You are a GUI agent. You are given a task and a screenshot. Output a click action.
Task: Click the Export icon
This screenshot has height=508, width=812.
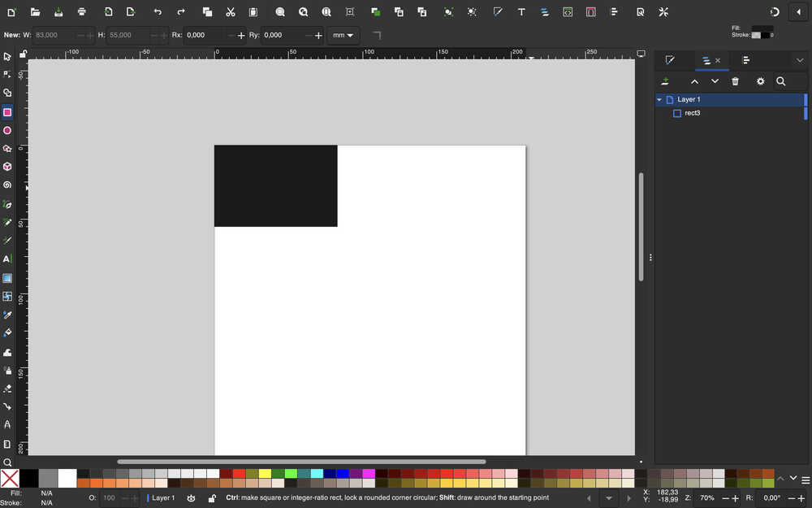pos(131,12)
